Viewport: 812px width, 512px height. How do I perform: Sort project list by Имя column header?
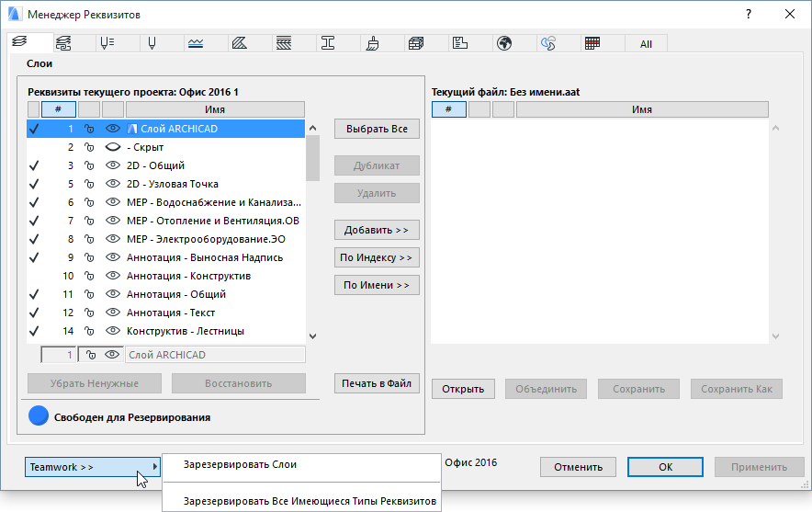[215, 109]
